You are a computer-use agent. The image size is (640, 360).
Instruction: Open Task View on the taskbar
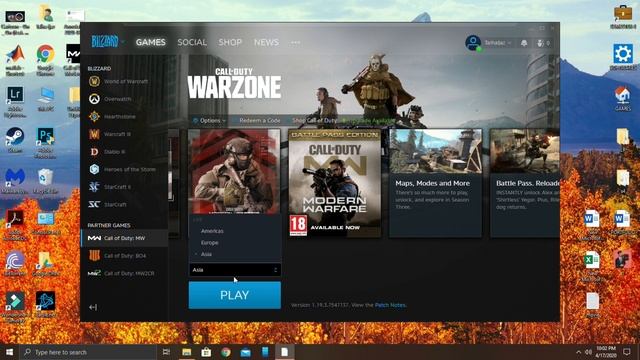(x=166, y=352)
